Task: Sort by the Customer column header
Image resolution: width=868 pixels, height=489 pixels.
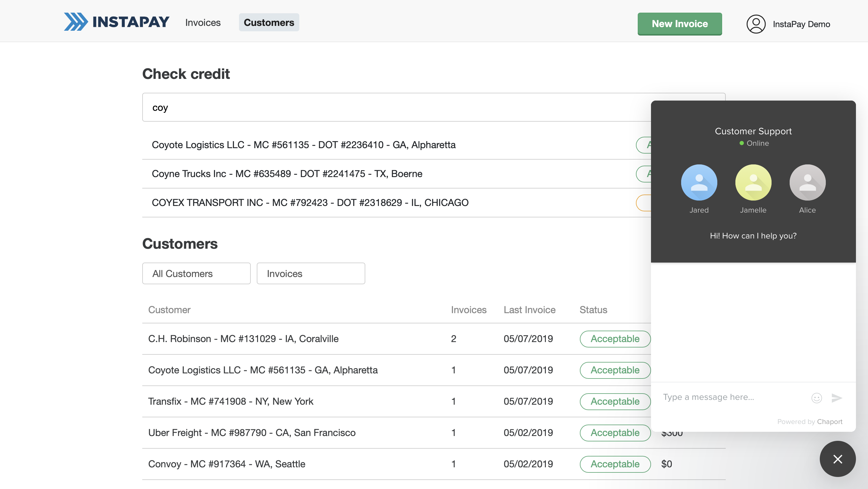Action: coord(169,310)
